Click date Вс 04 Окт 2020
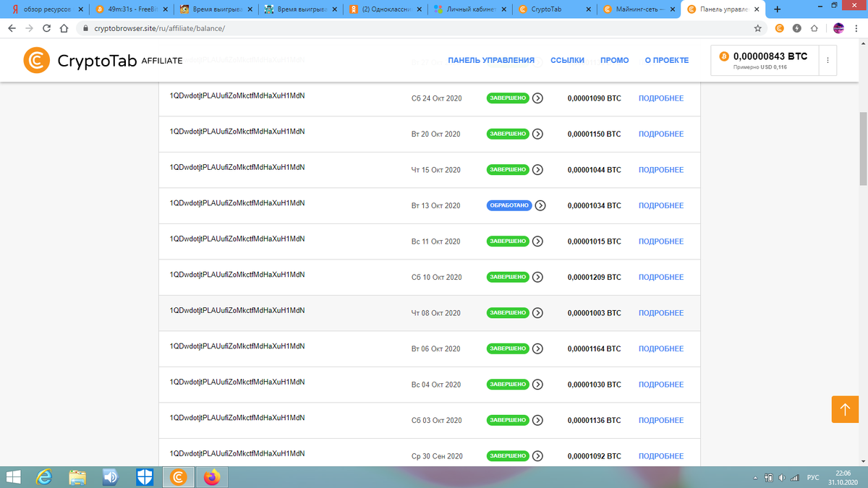This screenshot has width=868, height=488. [436, 385]
